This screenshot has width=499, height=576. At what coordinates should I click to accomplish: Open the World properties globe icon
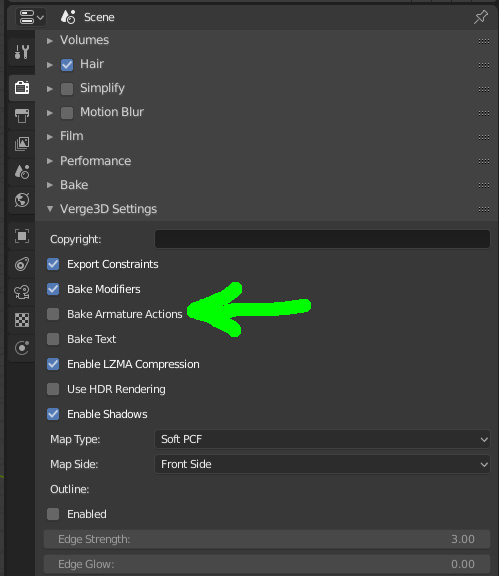point(22,200)
